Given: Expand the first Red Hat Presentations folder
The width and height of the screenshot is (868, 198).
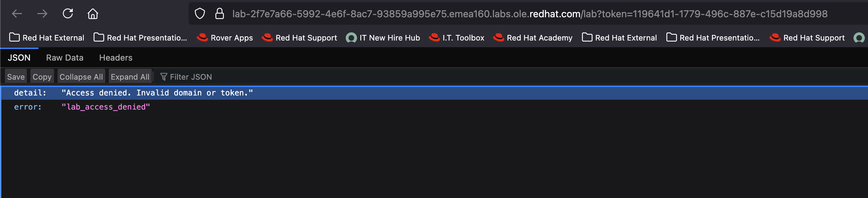Looking at the screenshot, I should click(140, 38).
